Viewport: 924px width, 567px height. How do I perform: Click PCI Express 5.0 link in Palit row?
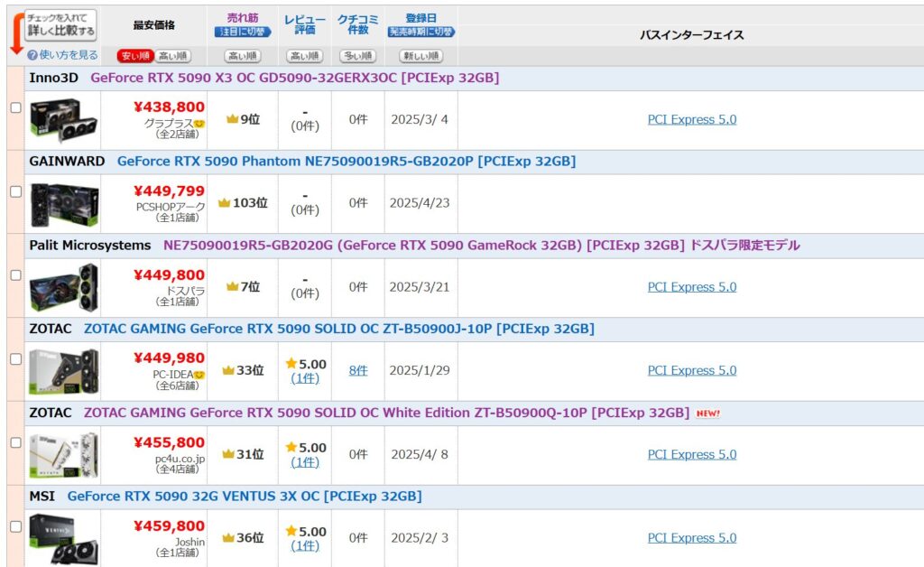pos(692,287)
